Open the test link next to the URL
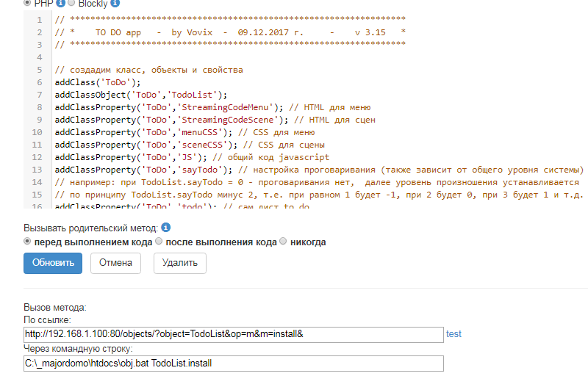588x376 pixels. tap(453, 334)
